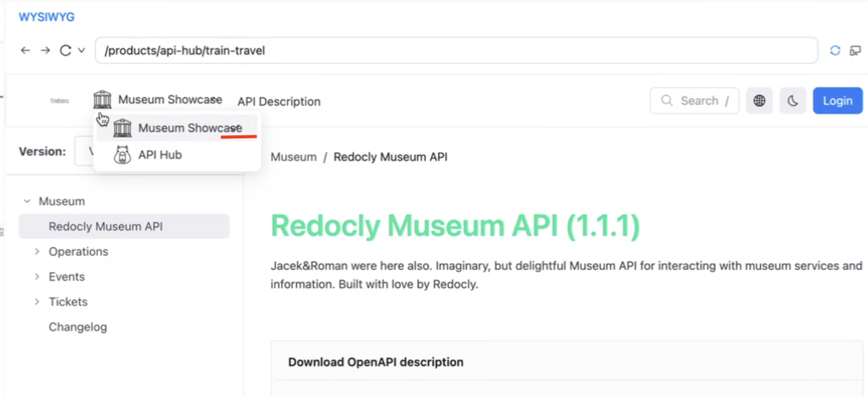The height and width of the screenshot is (397, 868).
Task: Click the 'Download OpenAPI description' text
Action: tap(376, 362)
